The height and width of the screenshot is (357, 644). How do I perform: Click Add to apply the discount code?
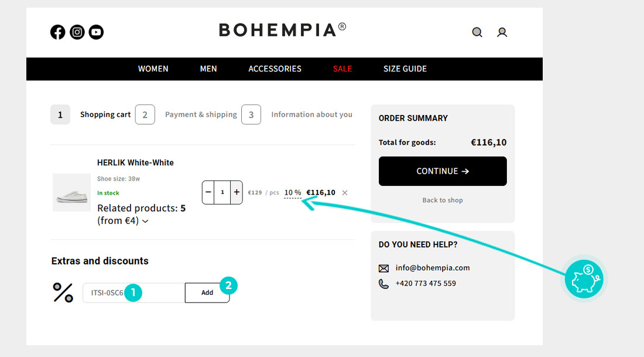(207, 293)
